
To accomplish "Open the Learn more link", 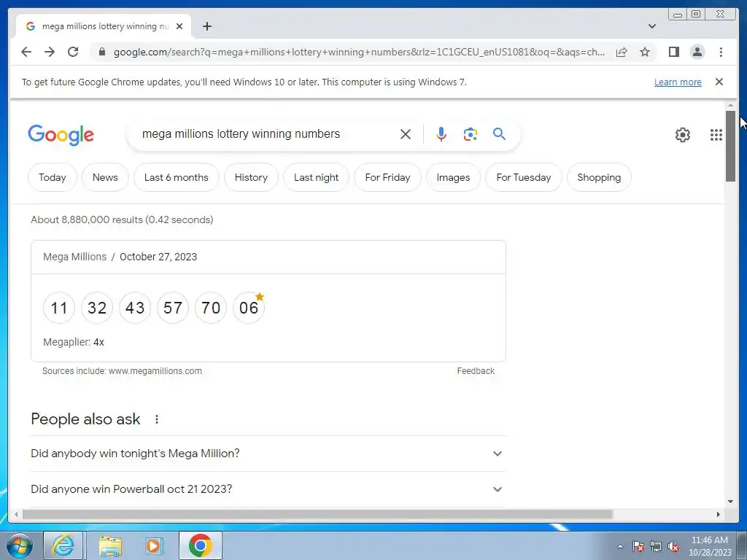I will click(x=678, y=82).
